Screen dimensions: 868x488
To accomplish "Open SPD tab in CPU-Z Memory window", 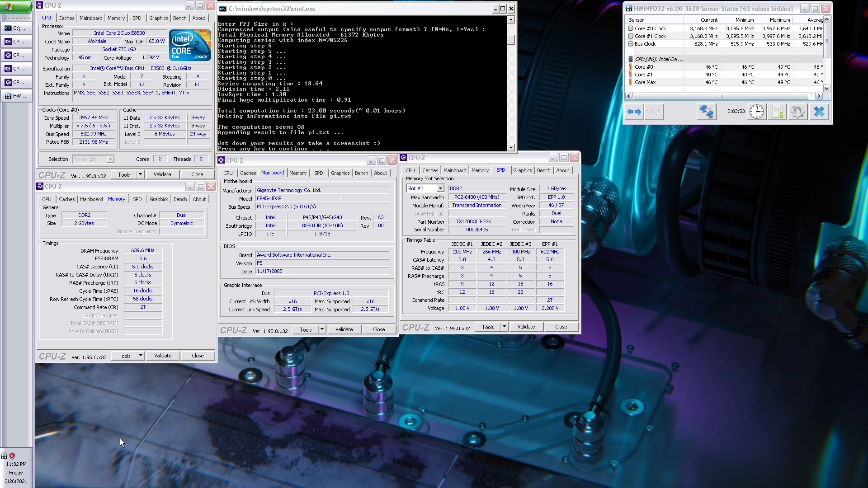I will tap(137, 199).
